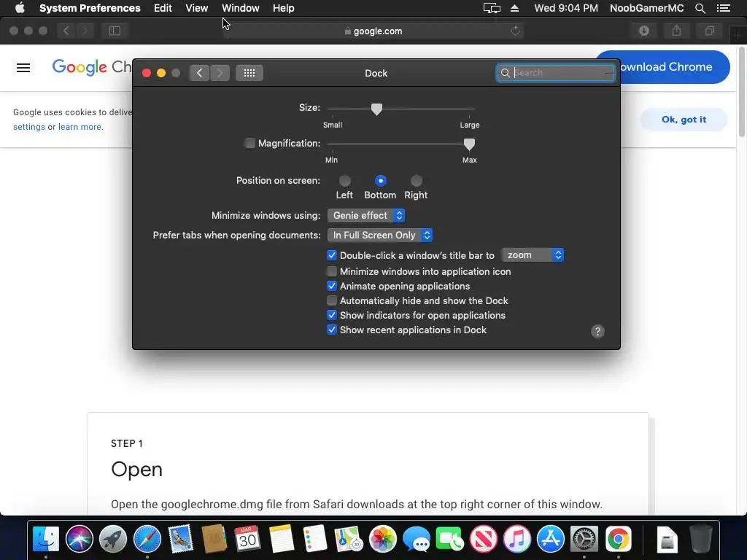Click Google Chrome logo on page

click(x=91, y=67)
